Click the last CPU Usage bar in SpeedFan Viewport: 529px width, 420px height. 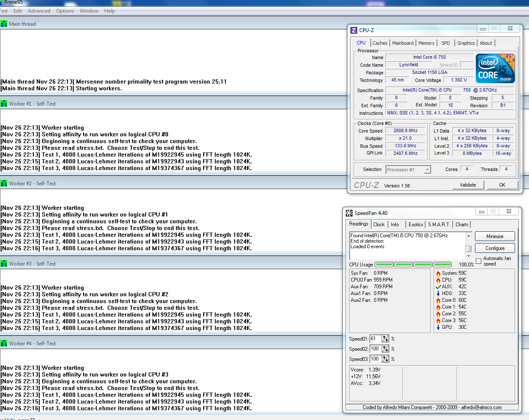[442, 265]
